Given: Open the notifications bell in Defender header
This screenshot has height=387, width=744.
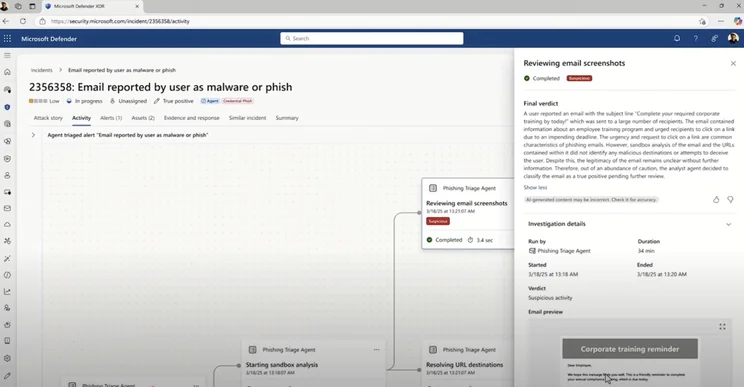Looking at the screenshot, I should pyautogui.click(x=677, y=38).
